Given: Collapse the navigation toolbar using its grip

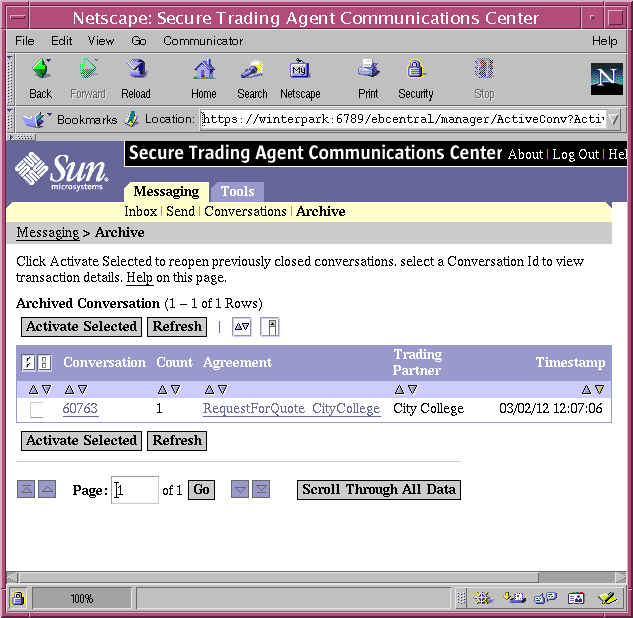Looking at the screenshot, I should (10, 80).
